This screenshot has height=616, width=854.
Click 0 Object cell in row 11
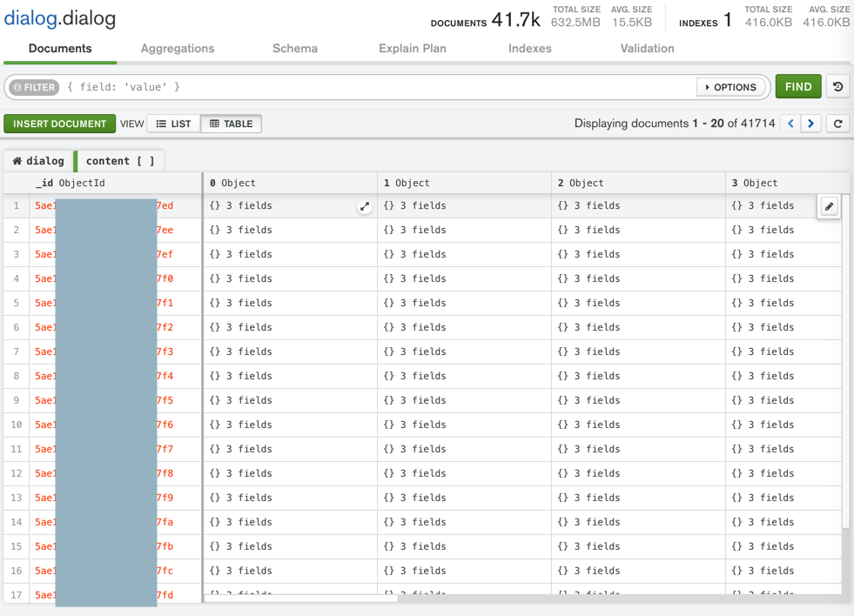(290, 449)
